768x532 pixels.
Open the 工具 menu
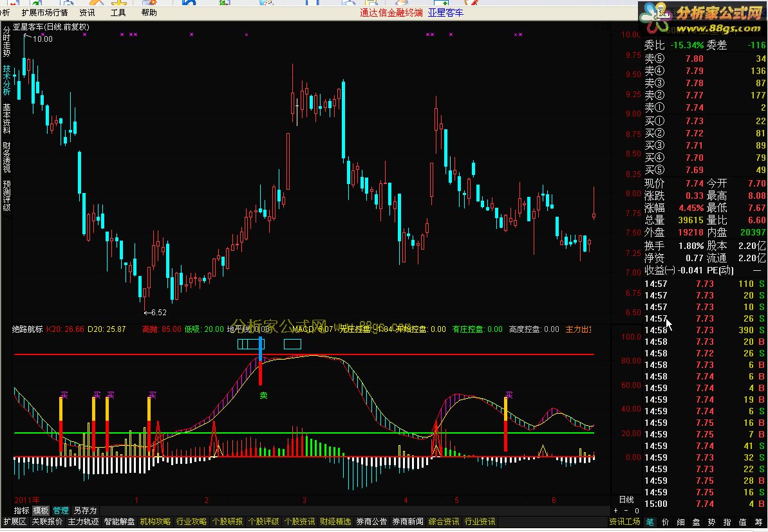point(118,13)
